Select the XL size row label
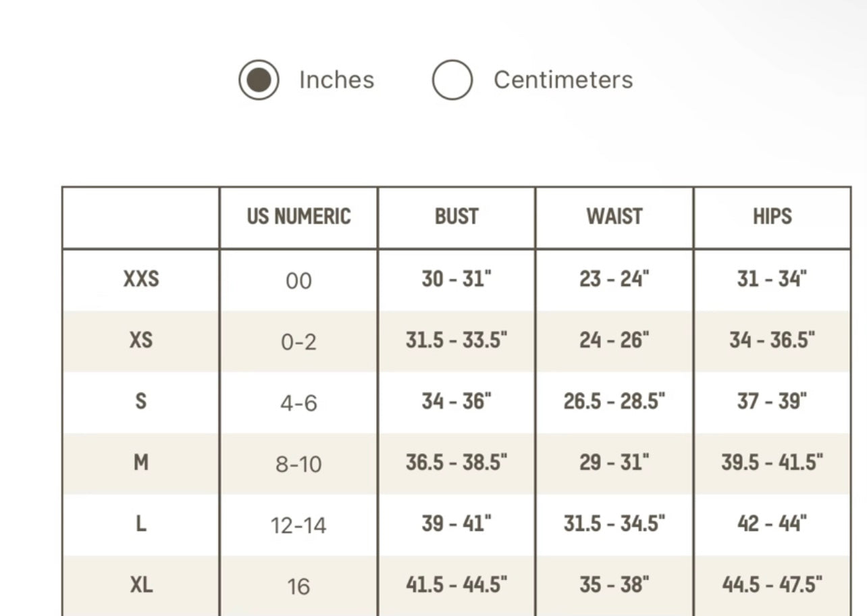Viewport: 867px width, 616px height. pos(141,585)
